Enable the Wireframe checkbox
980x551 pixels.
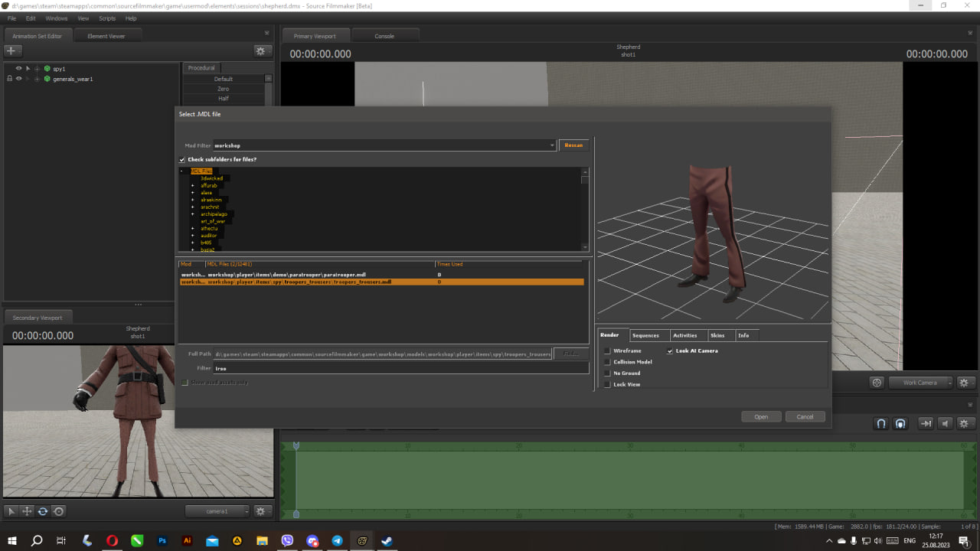607,351
